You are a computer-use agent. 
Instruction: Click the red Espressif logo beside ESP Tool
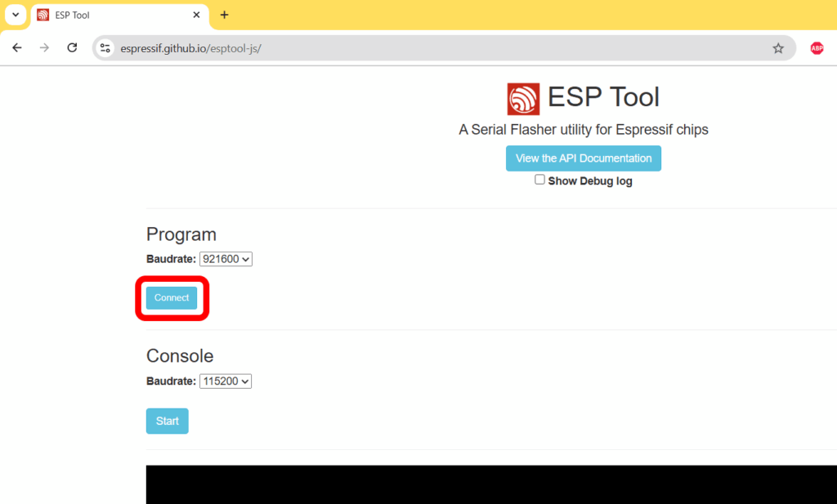[523, 99]
